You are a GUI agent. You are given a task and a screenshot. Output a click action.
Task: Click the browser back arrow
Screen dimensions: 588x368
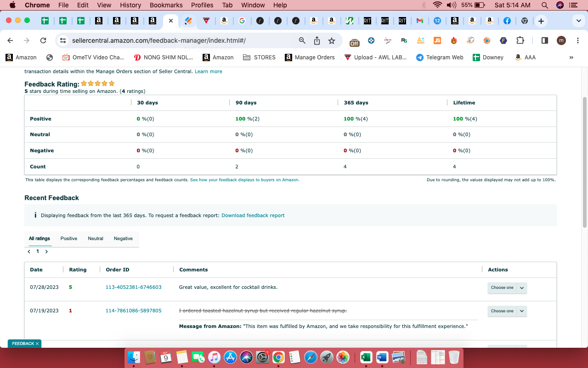(10, 40)
